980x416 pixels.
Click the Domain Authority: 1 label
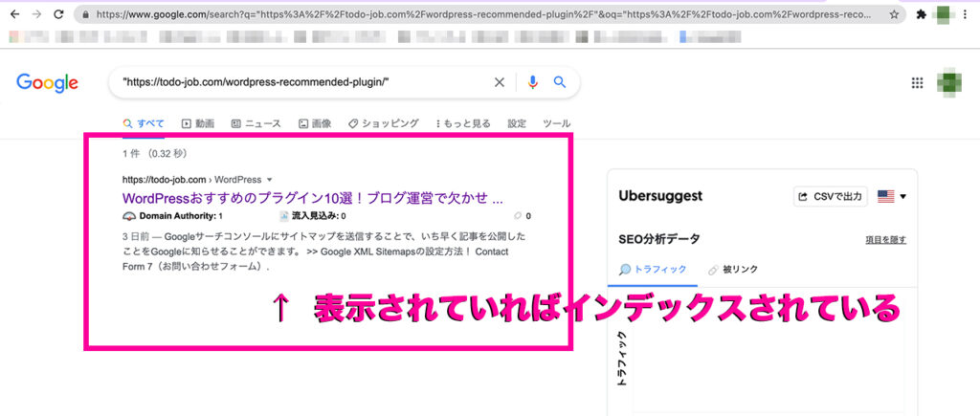[181, 216]
